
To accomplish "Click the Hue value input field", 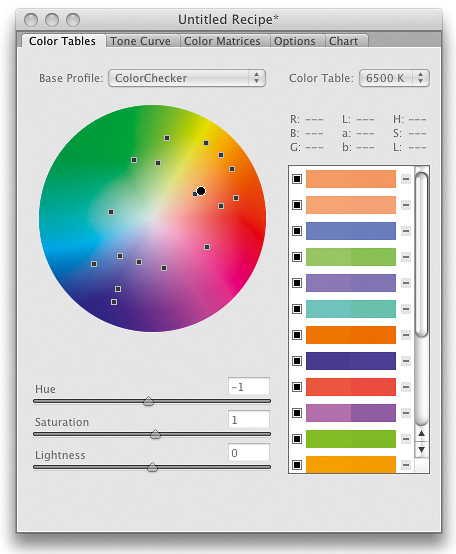I will [249, 387].
